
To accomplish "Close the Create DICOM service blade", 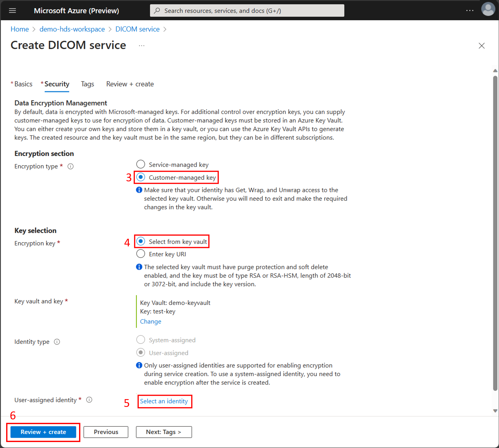I will (x=481, y=46).
